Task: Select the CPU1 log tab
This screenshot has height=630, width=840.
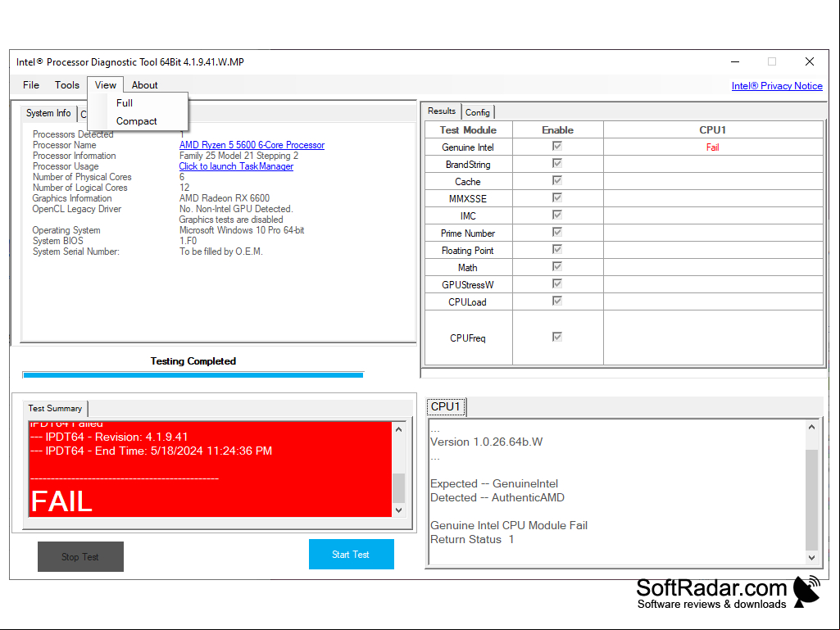Action: pyautogui.click(x=446, y=406)
